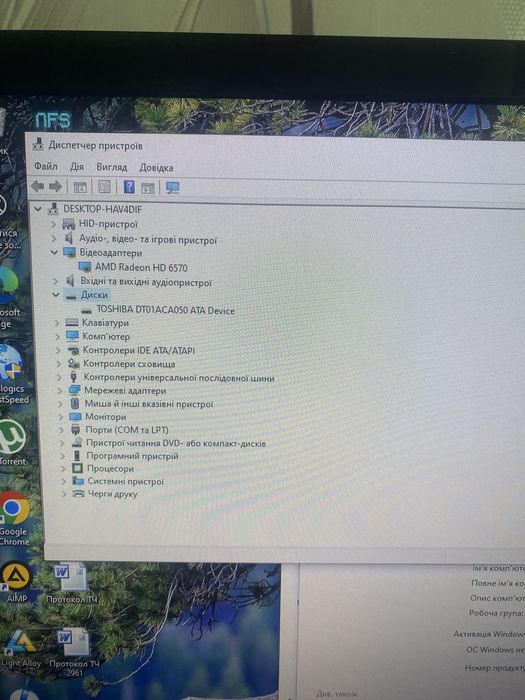Expand the Комп'ютер category
The height and width of the screenshot is (700, 525).
pyautogui.click(x=57, y=336)
